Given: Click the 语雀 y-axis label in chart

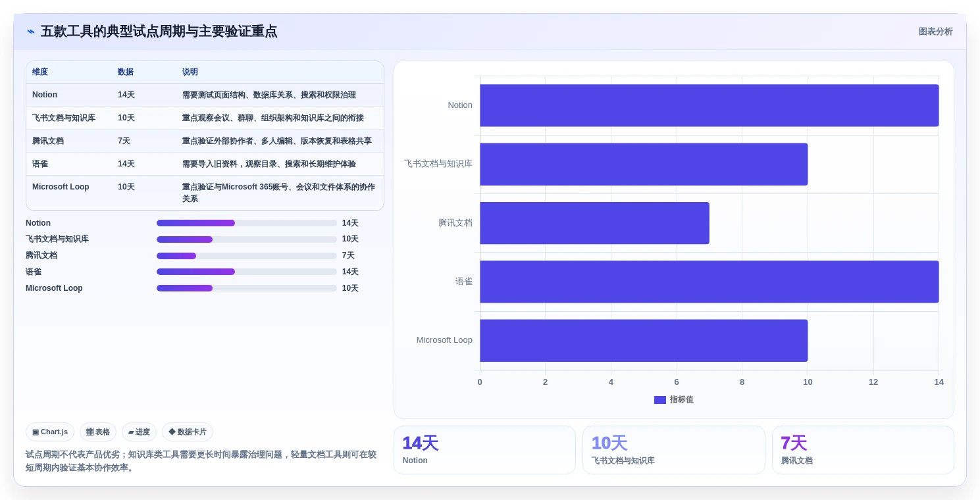Looking at the screenshot, I should click(464, 282).
